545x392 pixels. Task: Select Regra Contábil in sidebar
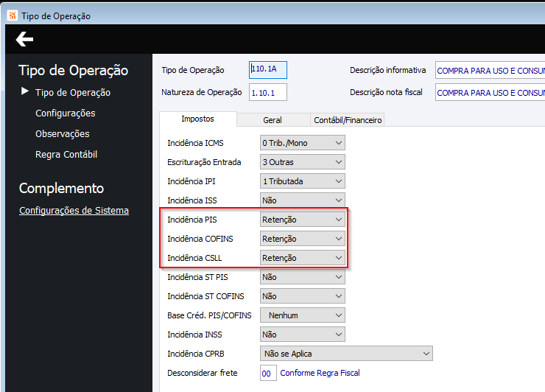coord(66,155)
